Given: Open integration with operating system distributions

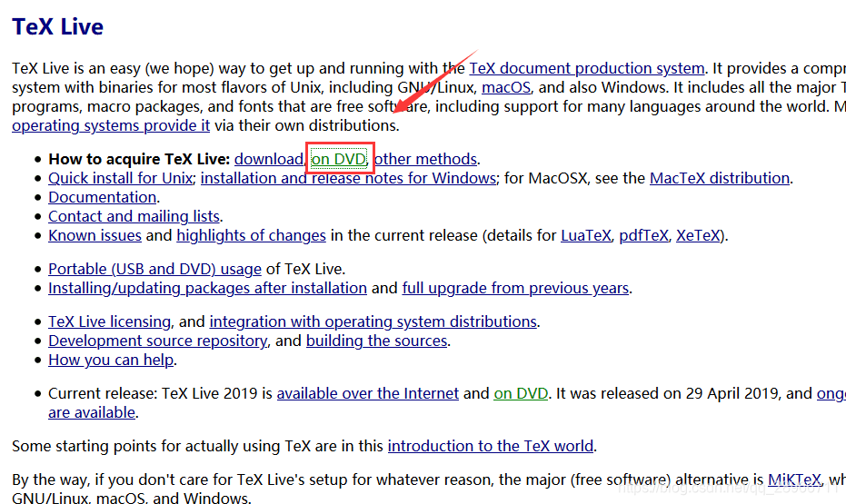Looking at the screenshot, I should click(373, 321).
